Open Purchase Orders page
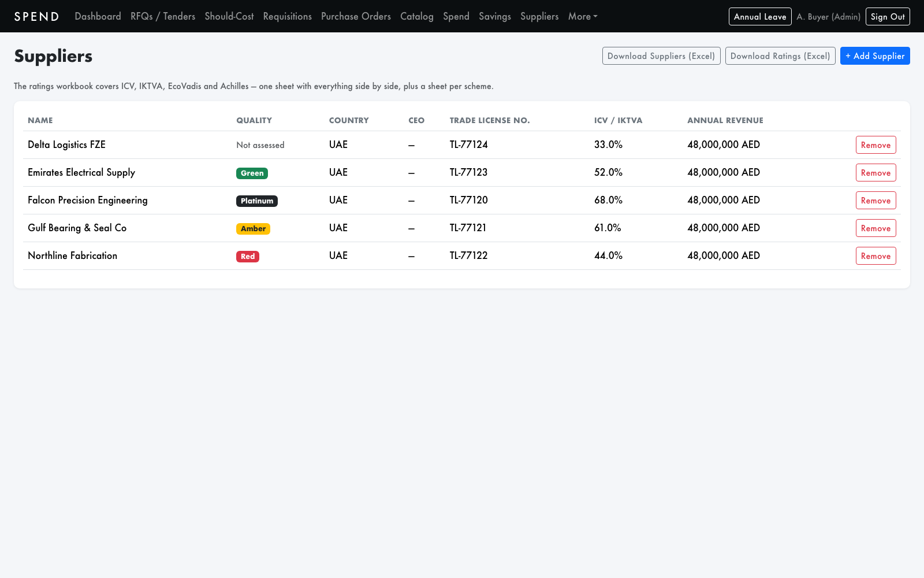Screen dimensions: 924x578 click(x=356, y=16)
